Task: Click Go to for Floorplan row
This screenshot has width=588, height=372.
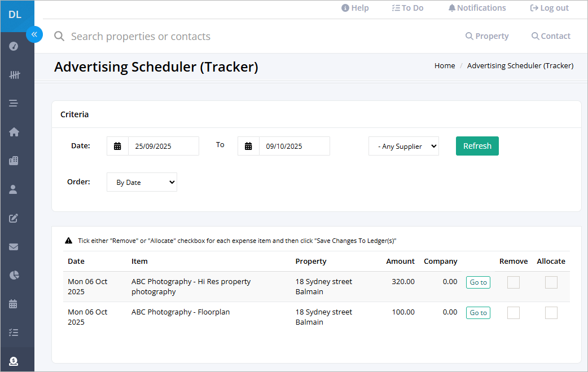Action: tap(478, 312)
